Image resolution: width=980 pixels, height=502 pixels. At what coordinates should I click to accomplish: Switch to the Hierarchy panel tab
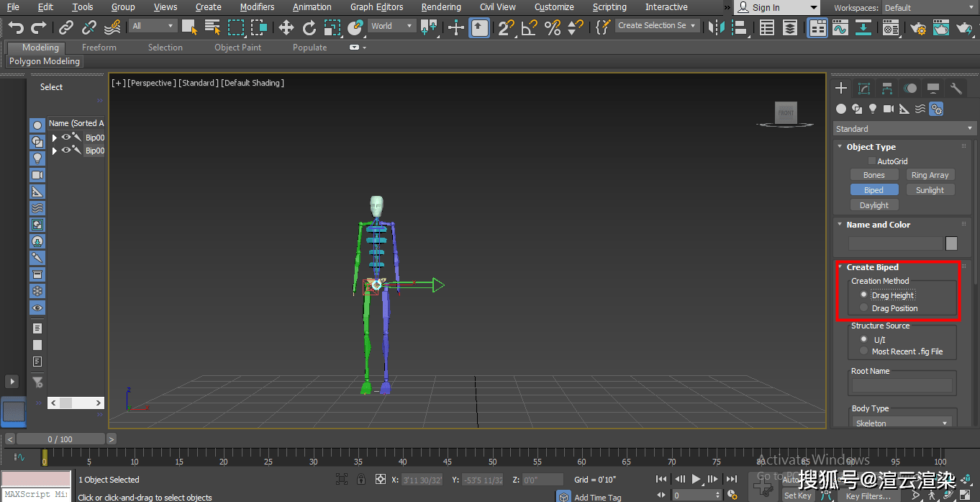click(x=887, y=89)
